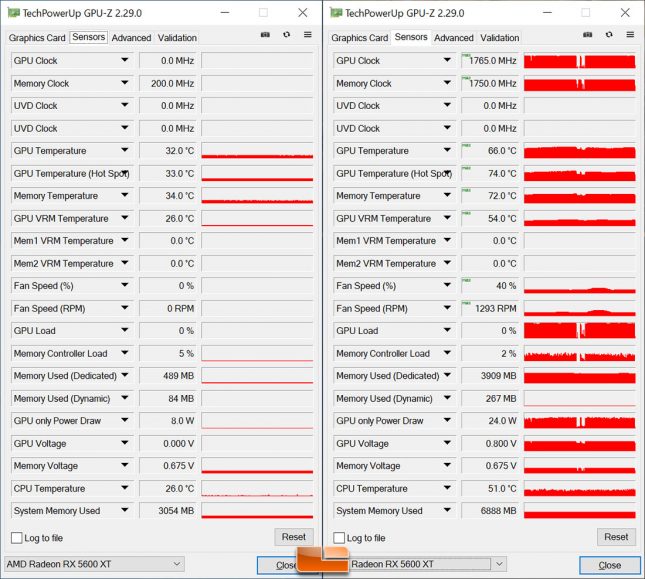Click GPU Load graph in right window
This screenshot has height=579, width=645.
(x=580, y=331)
